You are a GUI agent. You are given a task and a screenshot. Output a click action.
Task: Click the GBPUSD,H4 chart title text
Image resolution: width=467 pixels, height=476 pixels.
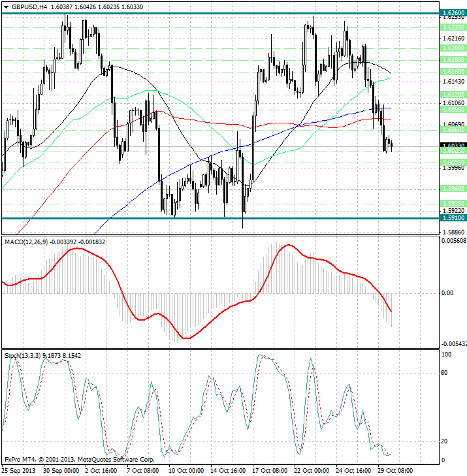click(x=29, y=7)
